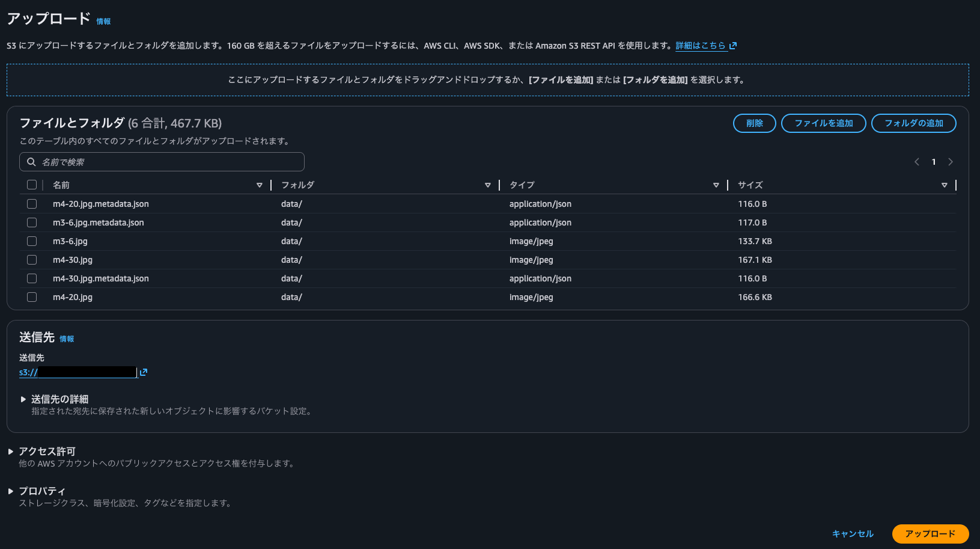
Task: Tick the checkbox for m3-6.jpg
Action: point(32,241)
